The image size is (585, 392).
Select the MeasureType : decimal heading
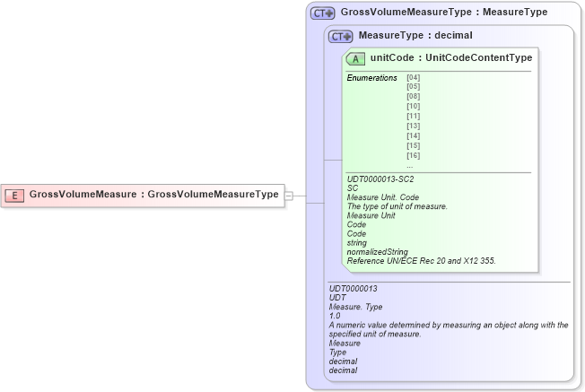click(415, 36)
